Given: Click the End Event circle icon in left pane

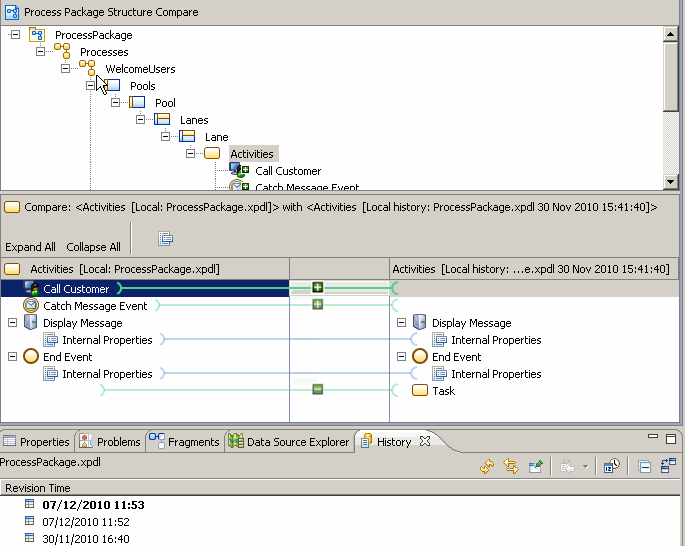Looking at the screenshot, I should tap(31, 356).
